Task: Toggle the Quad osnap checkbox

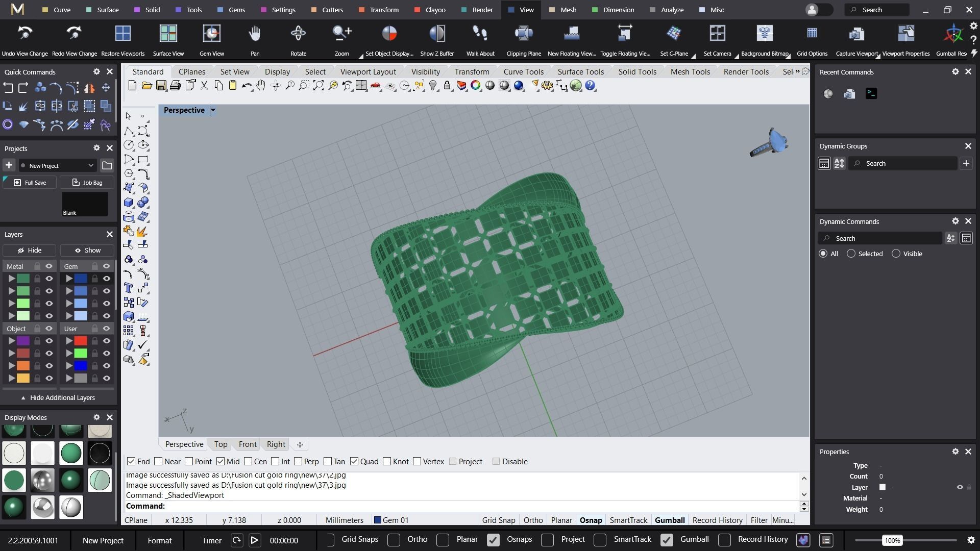Action: pos(354,461)
